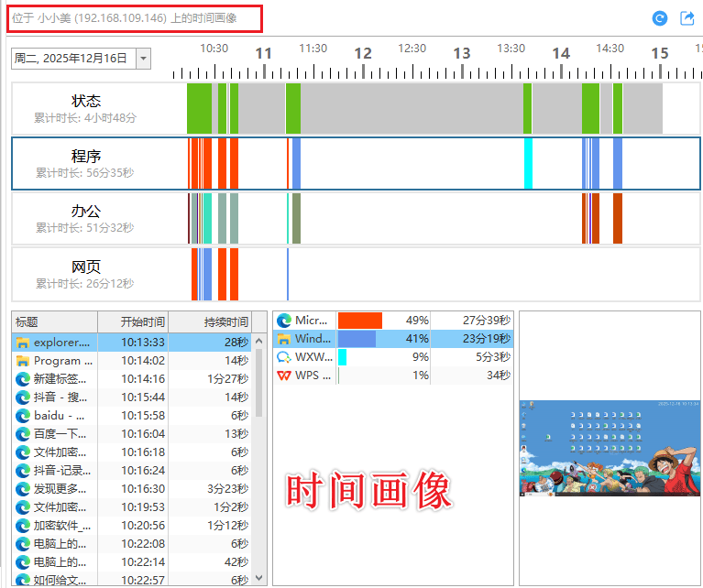703x588 pixels.
Task: Click the WPS icon in program usage list
Action: pos(284,376)
